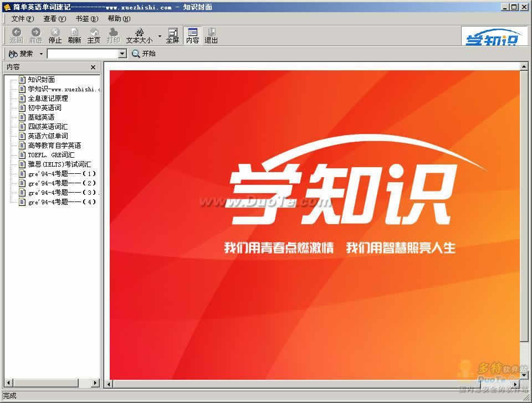This screenshot has width=532, height=403.
Task: Select 全息速记原理 in contents tree
Action: click(48, 98)
